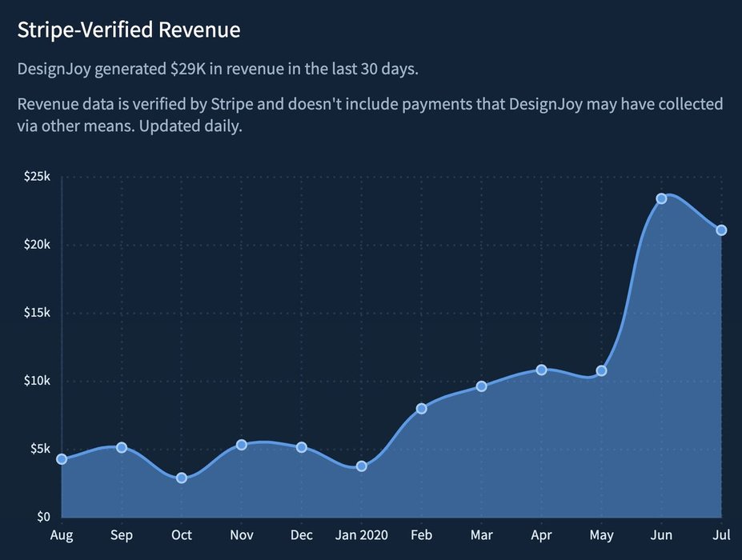Select the Mar data point on chart

click(481, 386)
